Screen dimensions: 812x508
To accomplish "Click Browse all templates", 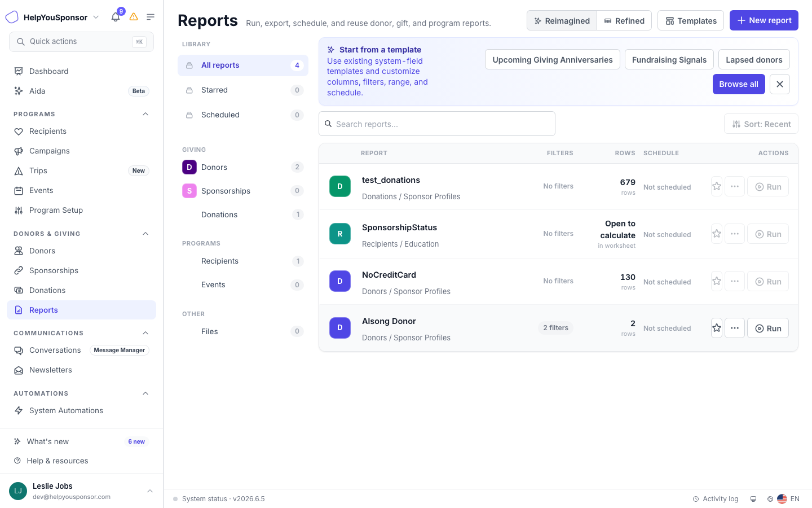I will (x=739, y=84).
